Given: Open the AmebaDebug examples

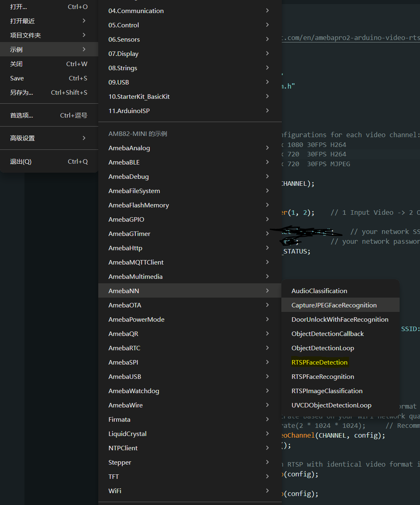Looking at the screenshot, I should pos(190,176).
